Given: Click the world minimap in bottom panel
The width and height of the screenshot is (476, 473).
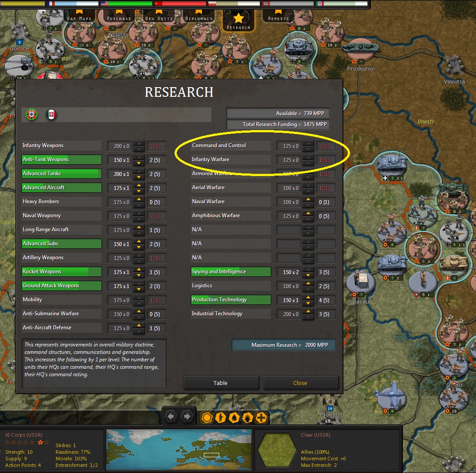Looking at the screenshot, I should pyautogui.click(x=179, y=449).
